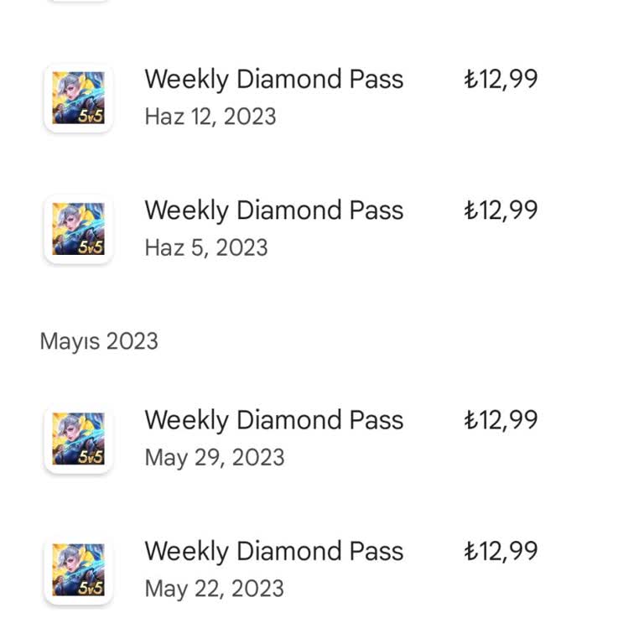Tap the game icon for the Haz 12 purchase

pyautogui.click(x=78, y=98)
